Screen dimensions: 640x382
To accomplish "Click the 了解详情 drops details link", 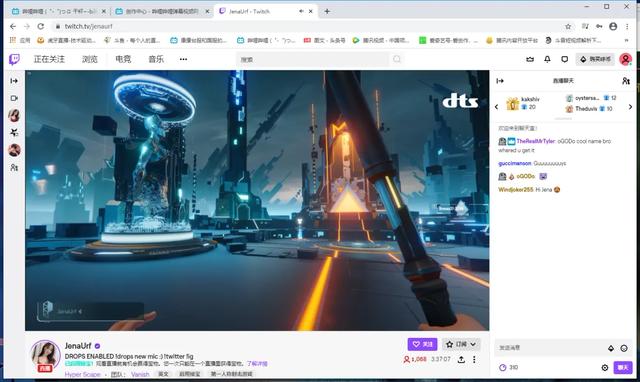I will (x=257, y=363).
